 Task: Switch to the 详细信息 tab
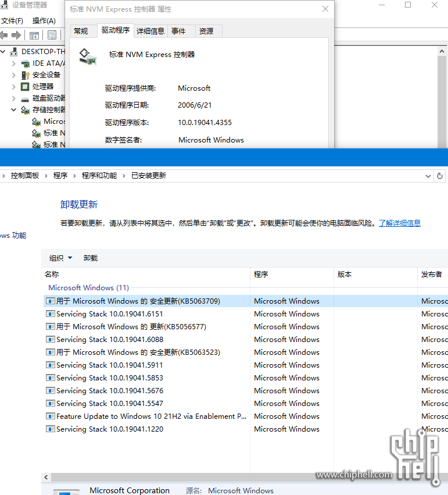150,31
